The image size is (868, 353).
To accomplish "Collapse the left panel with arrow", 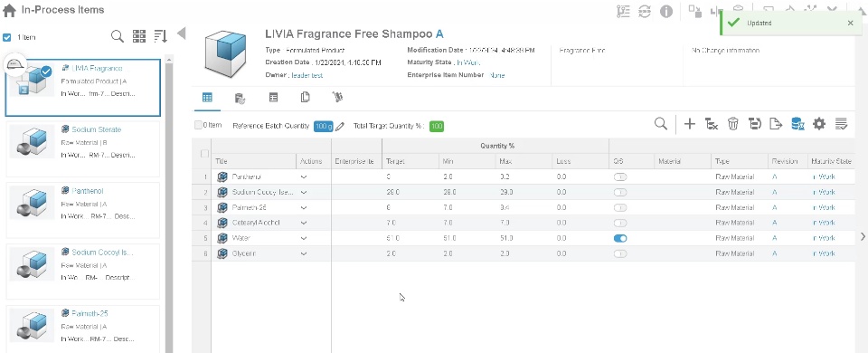I will (x=181, y=33).
